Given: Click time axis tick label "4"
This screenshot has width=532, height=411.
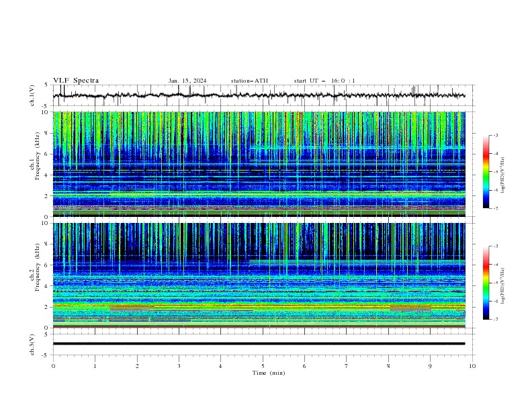Looking at the screenshot, I should point(220,366).
